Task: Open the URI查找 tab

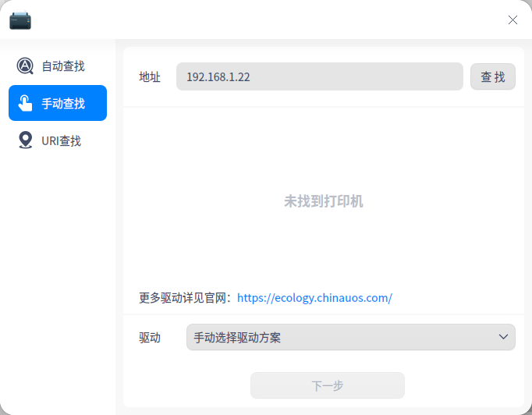Action: coord(58,140)
